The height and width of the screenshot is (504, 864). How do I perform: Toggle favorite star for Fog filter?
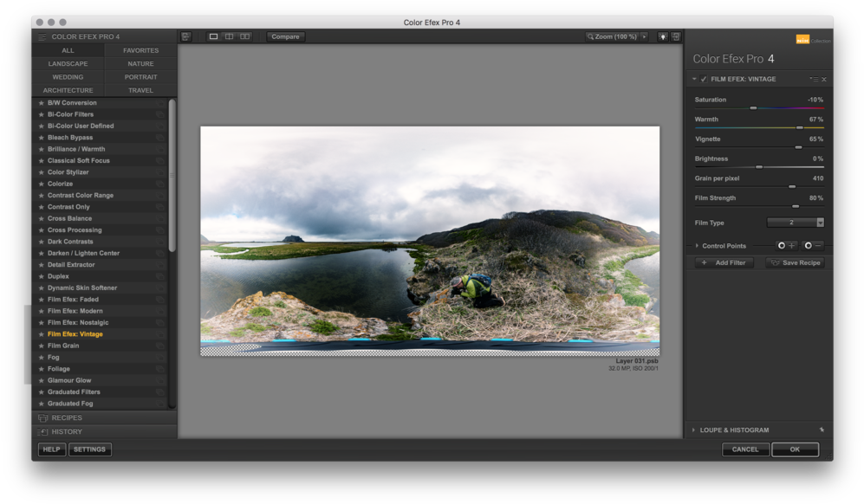[x=41, y=358]
